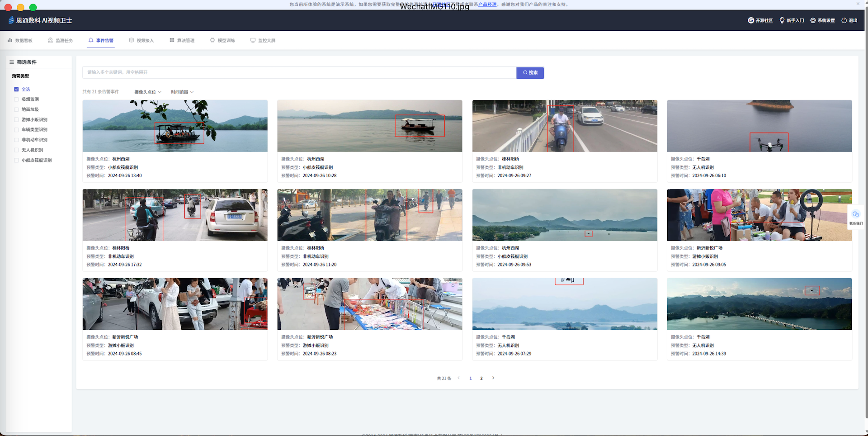Image resolution: width=868 pixels, height=436 pixels.
Task: Check the 地面垃圾 filter checkbox
Action: (16, 109)
